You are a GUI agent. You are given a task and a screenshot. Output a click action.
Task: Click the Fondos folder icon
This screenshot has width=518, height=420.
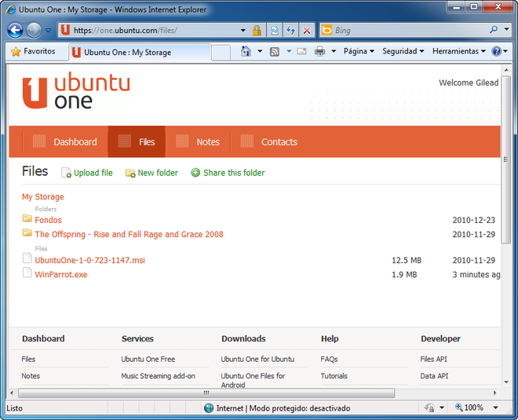(27, 218)
